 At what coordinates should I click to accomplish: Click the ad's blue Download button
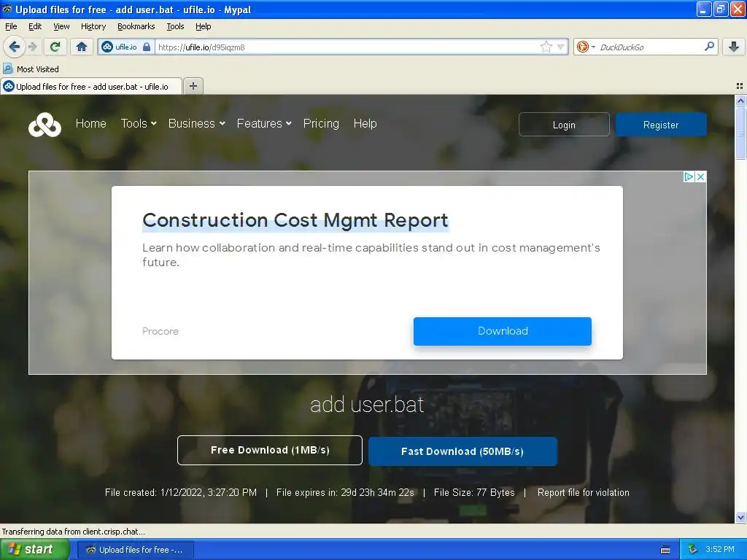[x=502, y=331]
